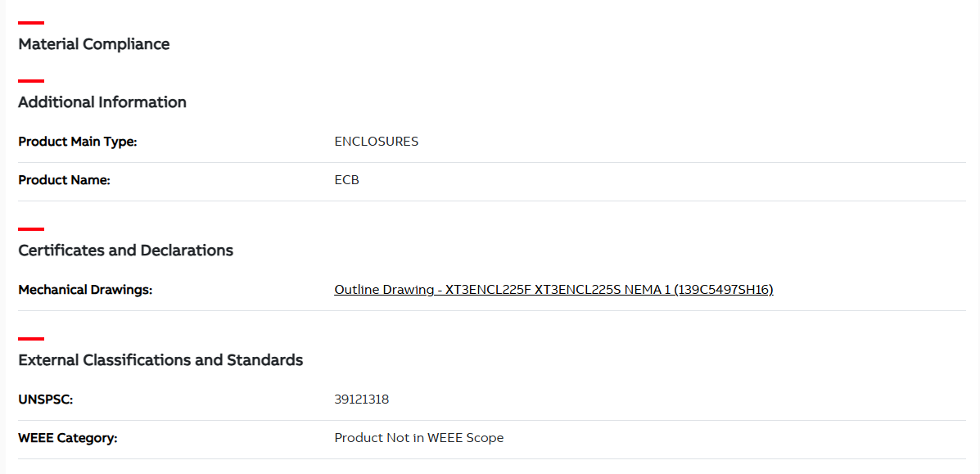Click the Product Main Type label
The height and width of the screenshot is (474, 980).
pyautogui.click(x=78, y=142)
